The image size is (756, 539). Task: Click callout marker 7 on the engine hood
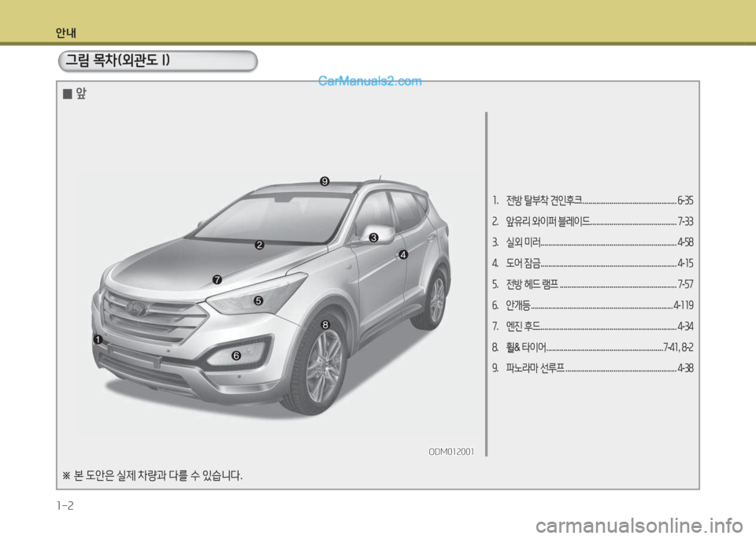pyautogui.click(x=217, y=279)
